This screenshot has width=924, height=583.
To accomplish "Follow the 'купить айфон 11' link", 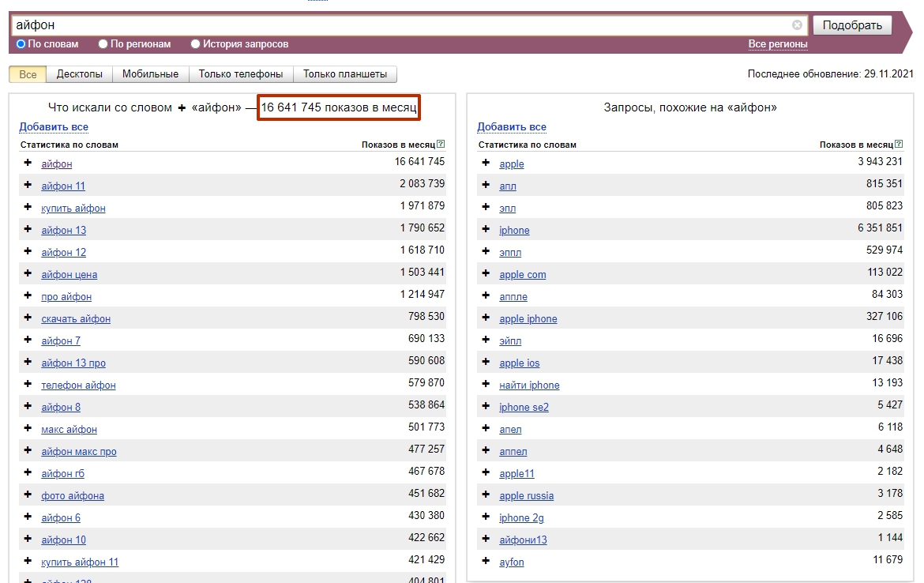I will tap(80, 562).
